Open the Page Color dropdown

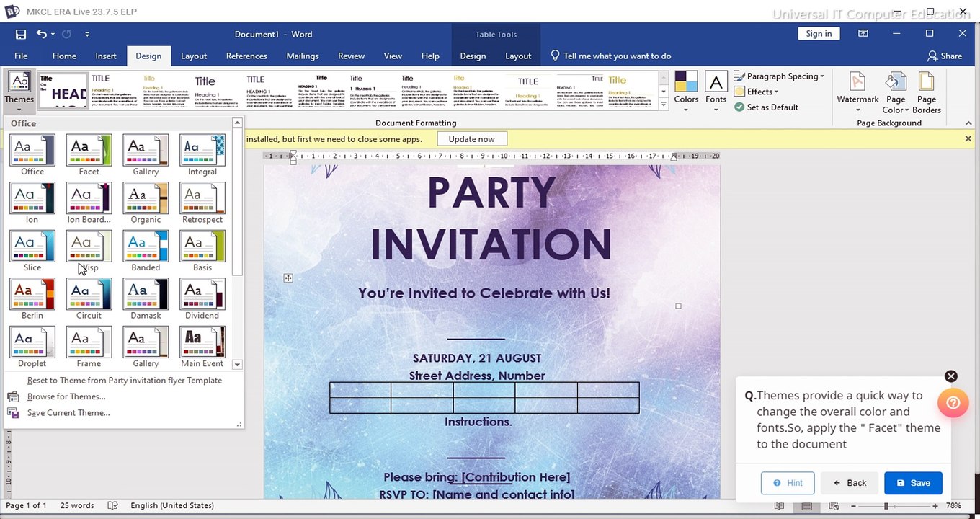click(896, 94)
